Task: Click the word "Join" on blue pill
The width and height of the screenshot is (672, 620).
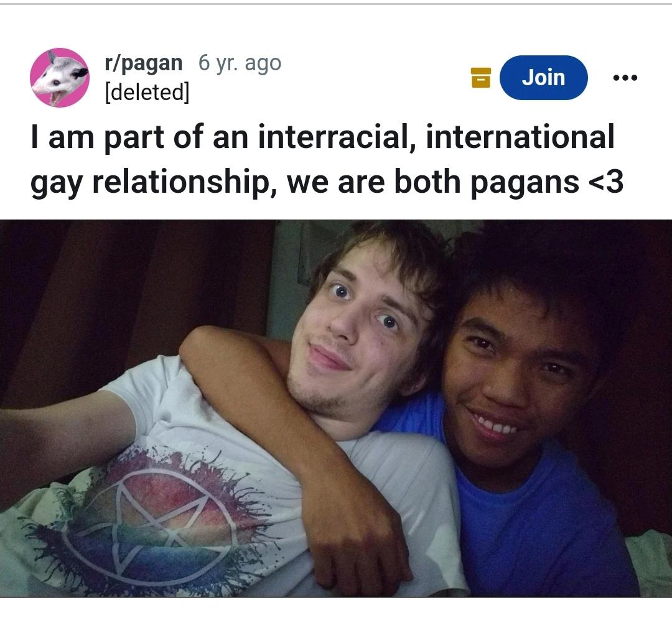Action: pos(543,78)
